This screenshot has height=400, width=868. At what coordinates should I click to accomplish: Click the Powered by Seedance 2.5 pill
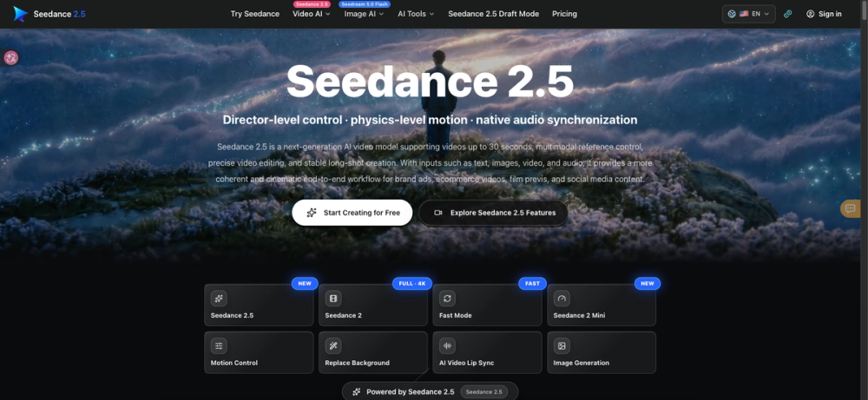pos(431,391)
